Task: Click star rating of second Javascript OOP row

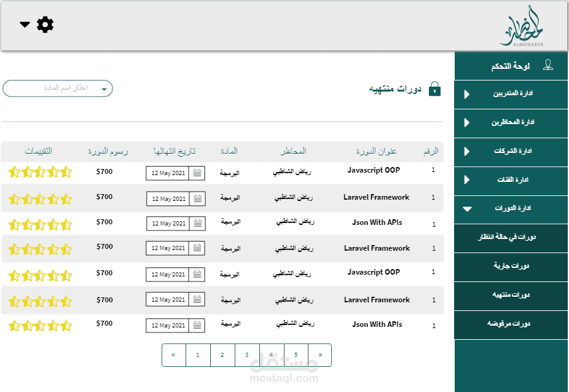Action: point(41,276)
